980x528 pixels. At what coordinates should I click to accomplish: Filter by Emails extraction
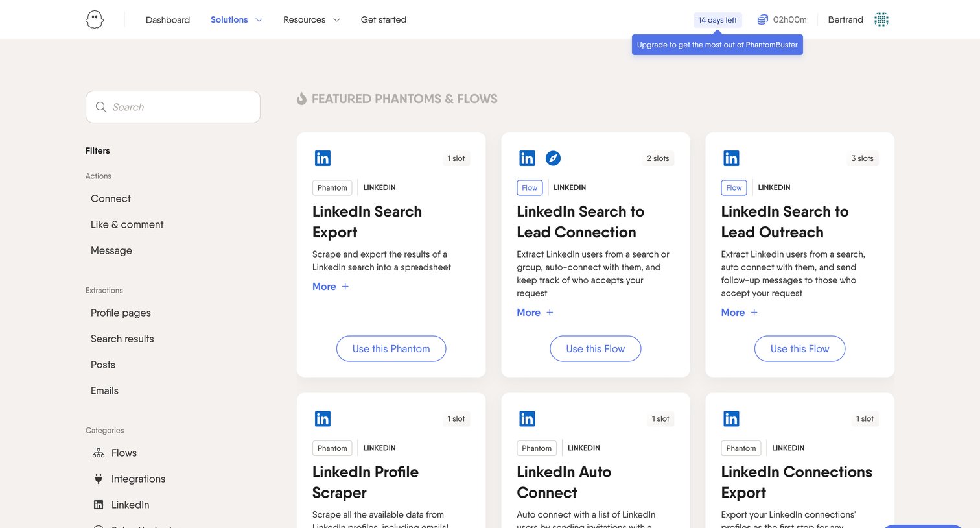pos(104,390)
